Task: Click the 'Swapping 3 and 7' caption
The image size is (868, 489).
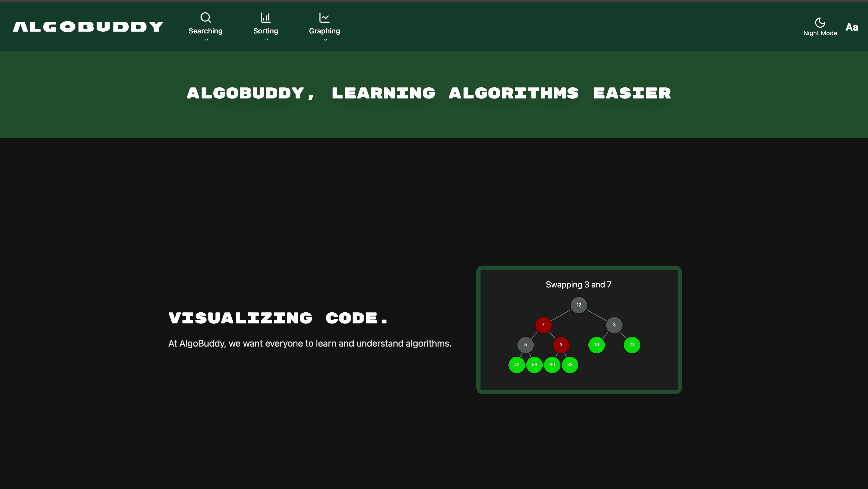Action: (x=579, y=285)
